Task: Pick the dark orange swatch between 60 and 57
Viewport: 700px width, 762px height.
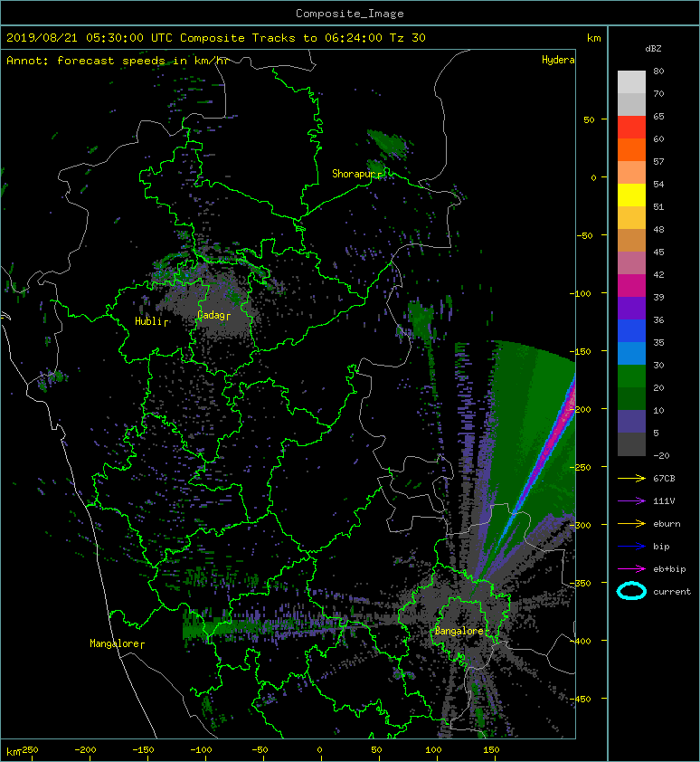Action: click(631, 149)
